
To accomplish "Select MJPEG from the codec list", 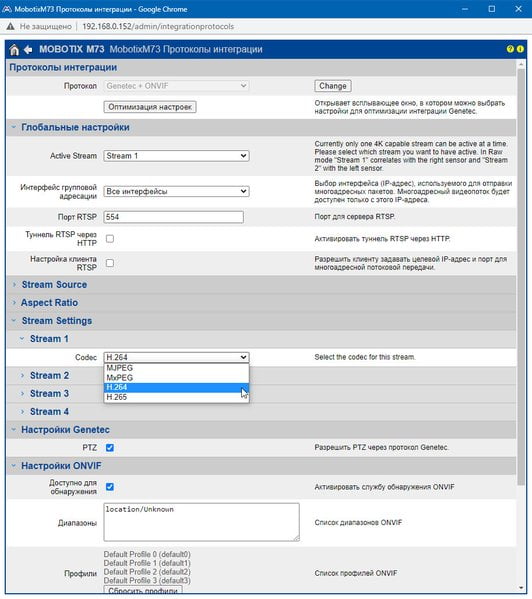I will (176, 368).
